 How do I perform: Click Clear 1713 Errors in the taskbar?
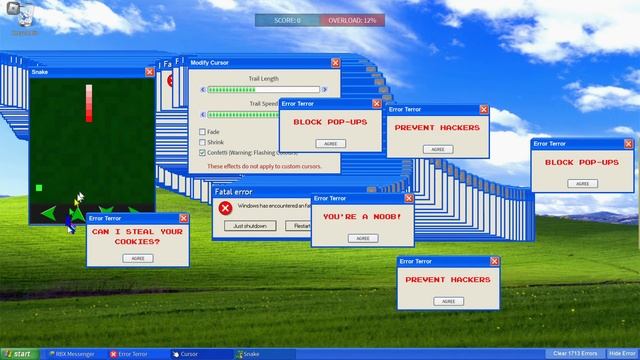click(575, 353)
